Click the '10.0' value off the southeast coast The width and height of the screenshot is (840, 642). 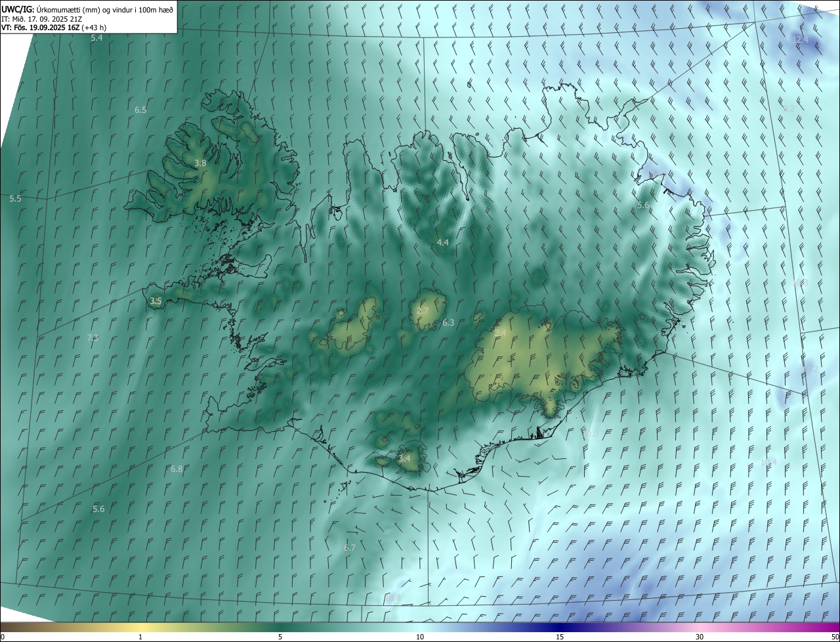(x=590, y=433)
